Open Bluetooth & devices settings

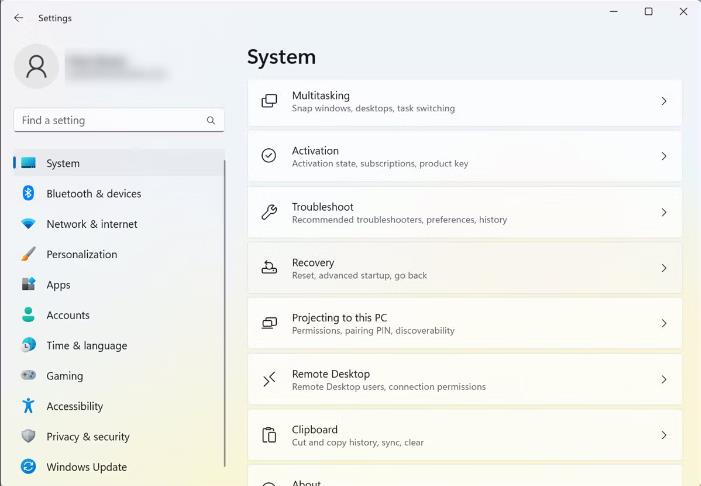tap(118, 194)
